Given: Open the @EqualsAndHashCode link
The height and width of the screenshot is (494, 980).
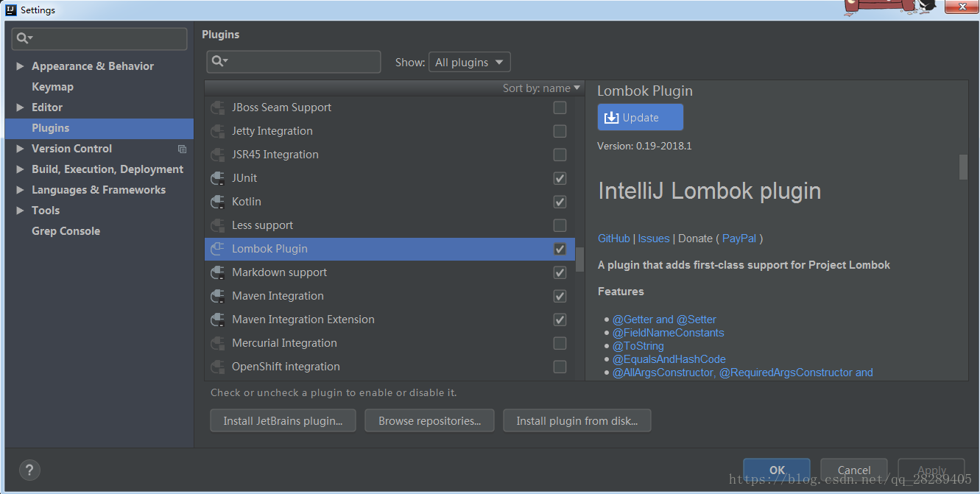Looking at the screenshot, I should [669, 359].
